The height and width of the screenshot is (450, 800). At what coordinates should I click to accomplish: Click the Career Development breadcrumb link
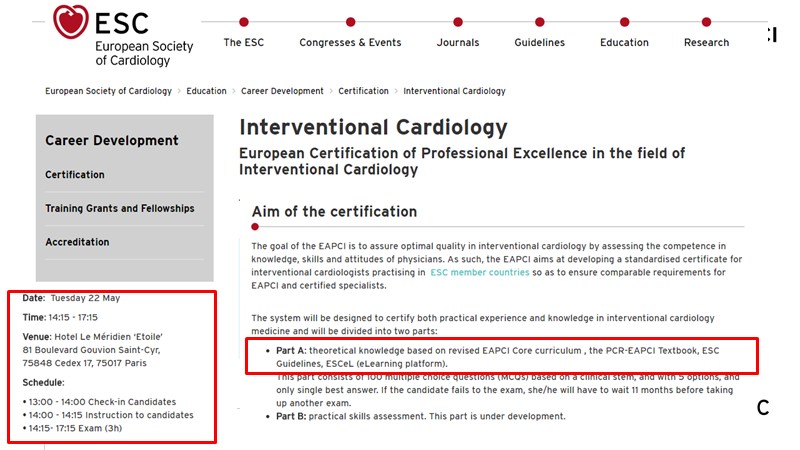(x=282, y=91)
